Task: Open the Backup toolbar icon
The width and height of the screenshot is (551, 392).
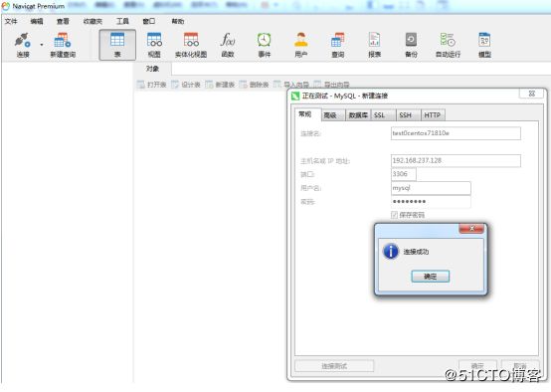Action: click(411, 45)
